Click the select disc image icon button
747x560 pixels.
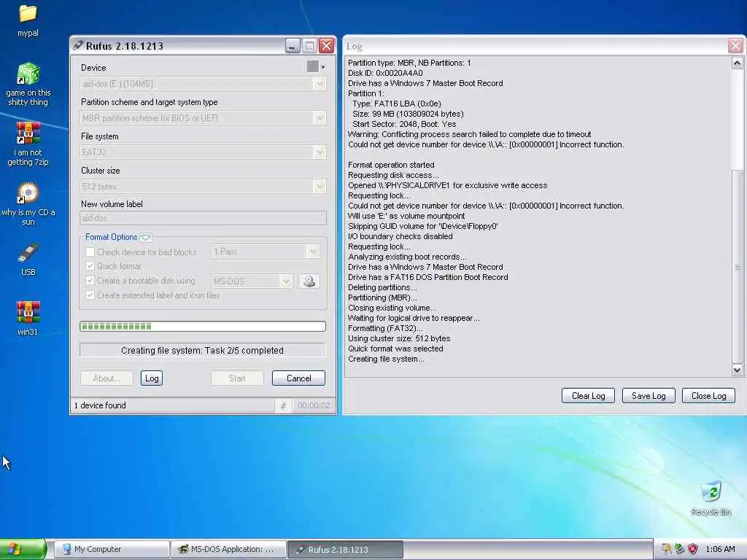tap(309, 281)
